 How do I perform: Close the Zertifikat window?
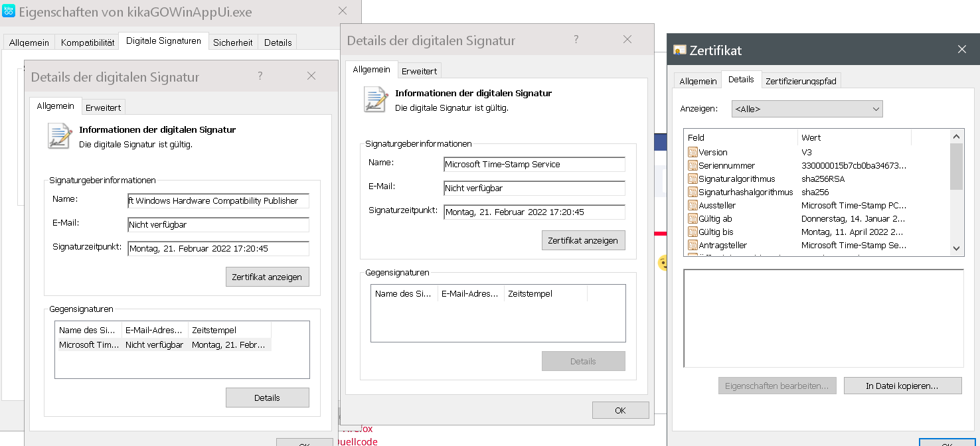962,49
